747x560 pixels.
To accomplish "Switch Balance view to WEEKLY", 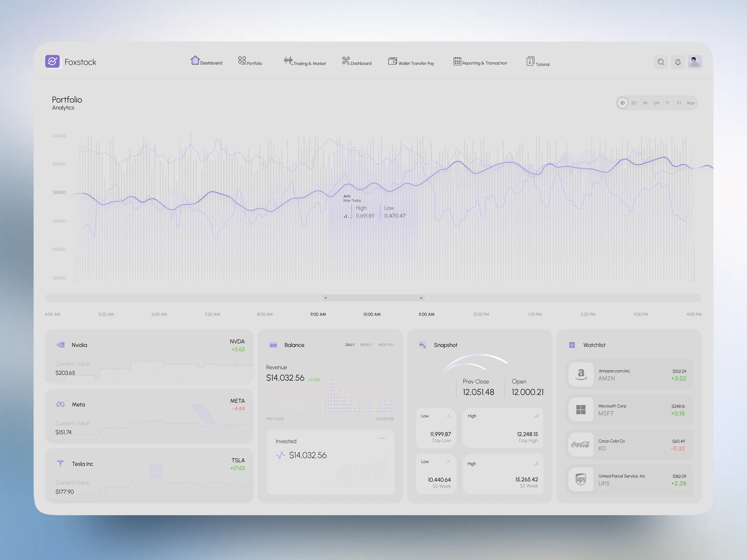I will tap(366, 345).
